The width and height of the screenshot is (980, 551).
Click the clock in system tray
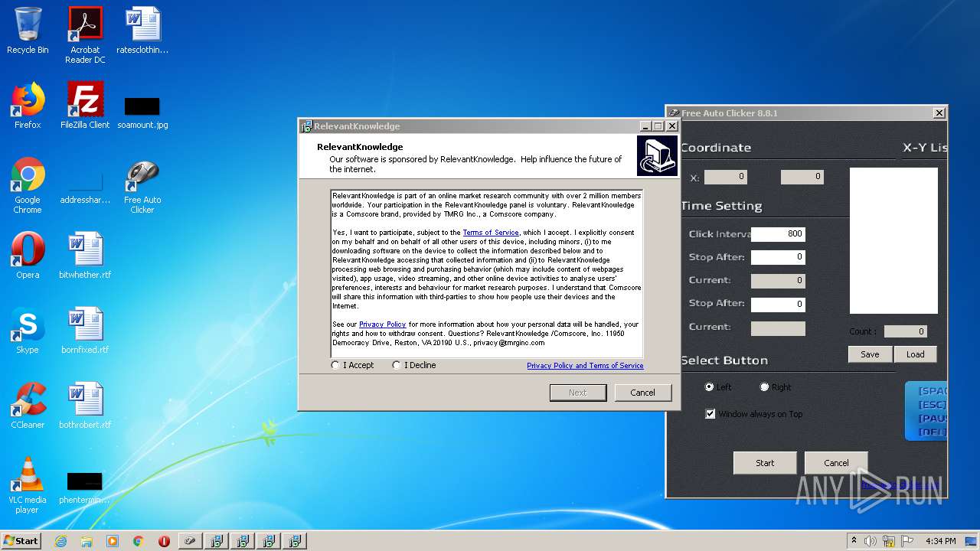[x=940, y=541]
